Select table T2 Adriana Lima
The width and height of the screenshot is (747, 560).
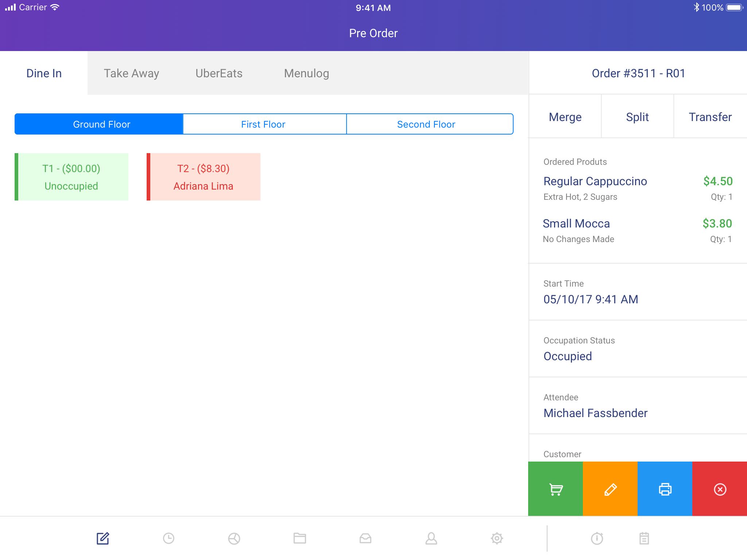204,177
